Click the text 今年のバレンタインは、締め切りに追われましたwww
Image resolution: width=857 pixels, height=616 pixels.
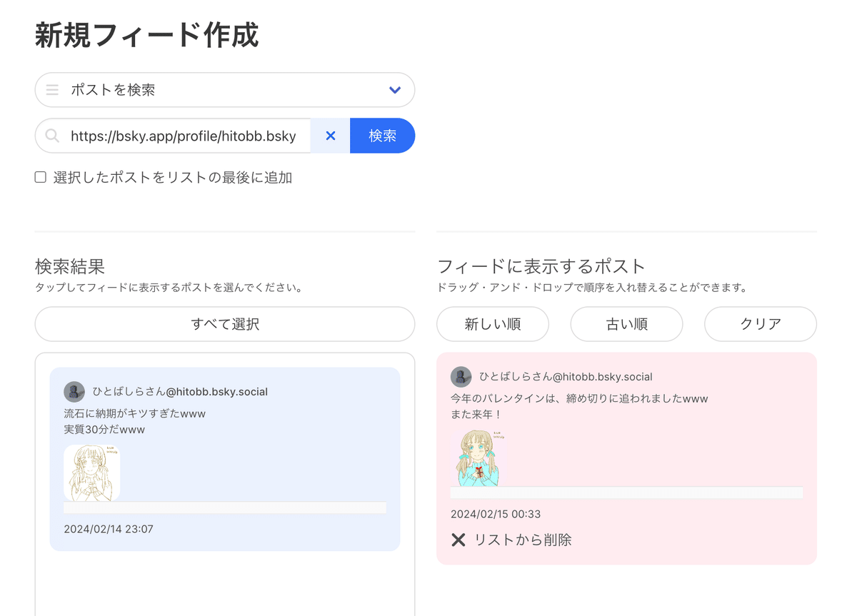tap(579, 399)
